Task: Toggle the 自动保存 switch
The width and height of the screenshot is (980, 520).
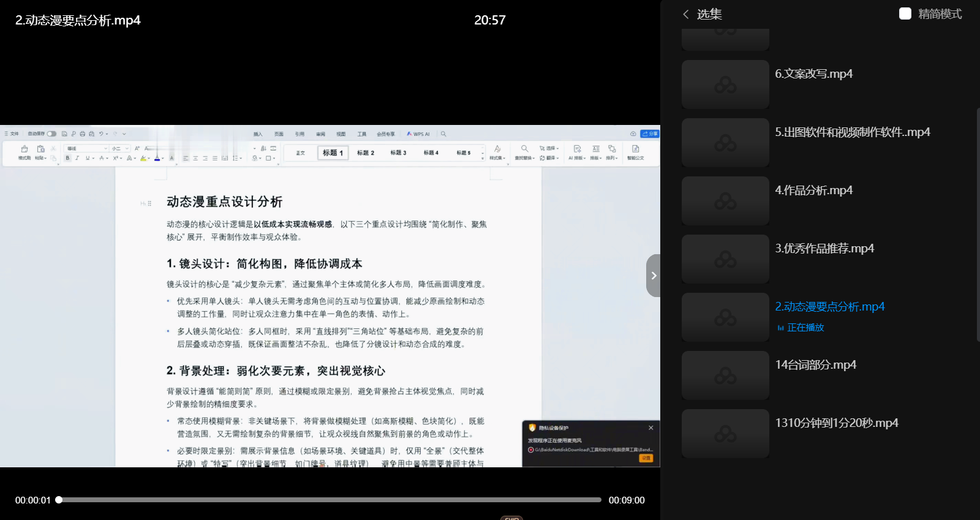Action: pyautogui.click(x=51, y=134)
